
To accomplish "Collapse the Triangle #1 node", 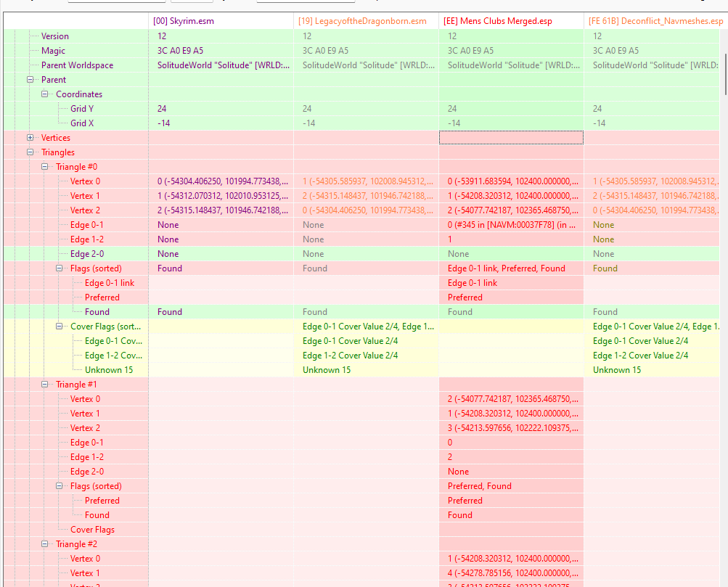I will [44, 385].
